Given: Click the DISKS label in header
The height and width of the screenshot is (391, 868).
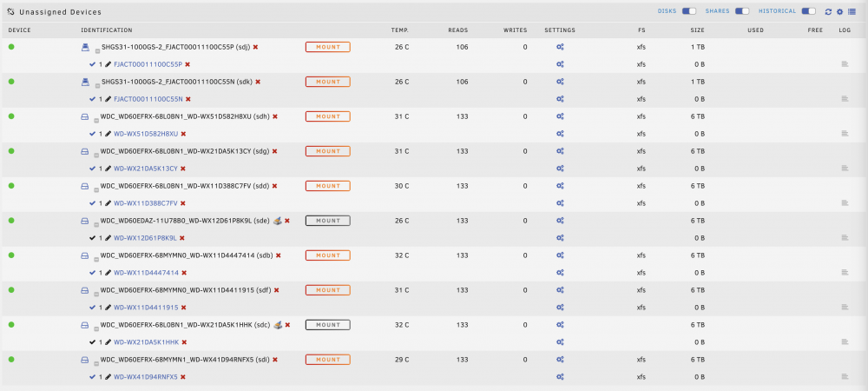Looking at the screenshot, I should (x=667, y=11).
